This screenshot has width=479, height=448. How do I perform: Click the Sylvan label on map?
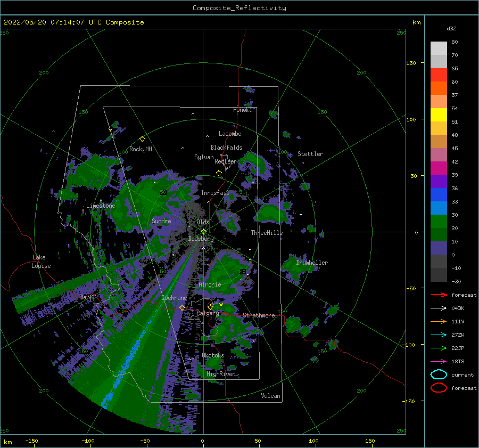[x=204, y=157]
